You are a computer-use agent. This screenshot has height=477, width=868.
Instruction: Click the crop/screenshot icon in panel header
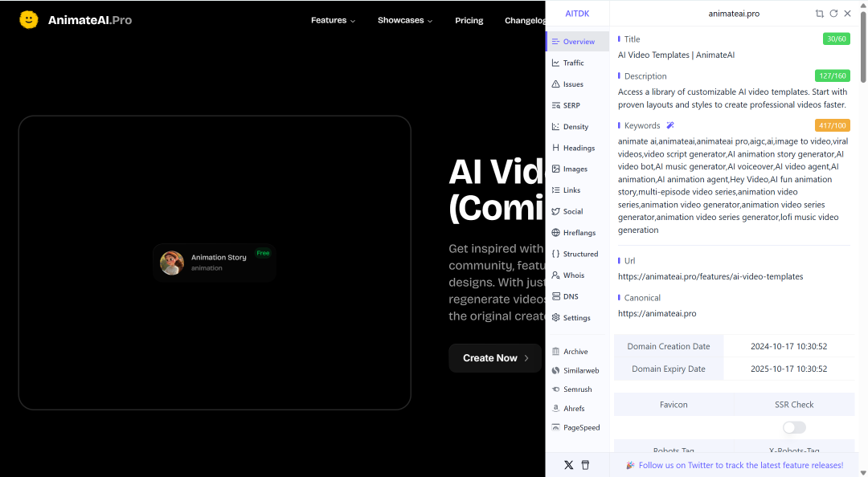click(819, 14)
